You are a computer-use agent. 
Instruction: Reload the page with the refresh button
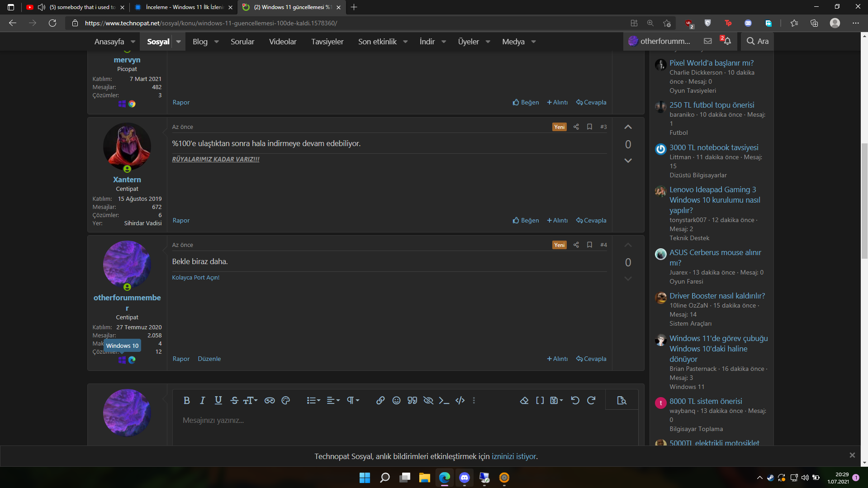click(x=52, y=23)
